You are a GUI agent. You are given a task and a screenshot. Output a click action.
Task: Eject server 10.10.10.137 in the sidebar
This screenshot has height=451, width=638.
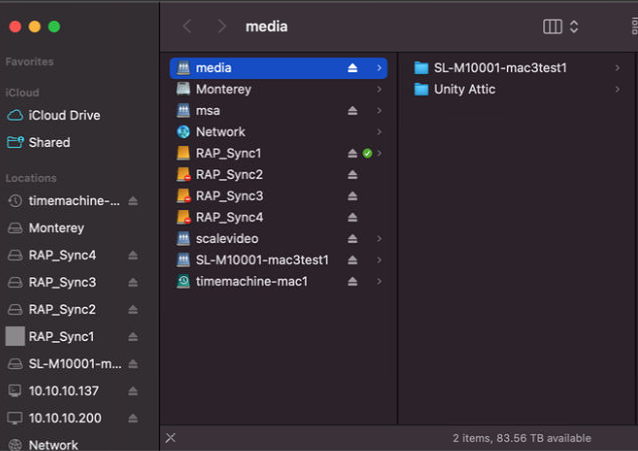(x=133, y=391)
